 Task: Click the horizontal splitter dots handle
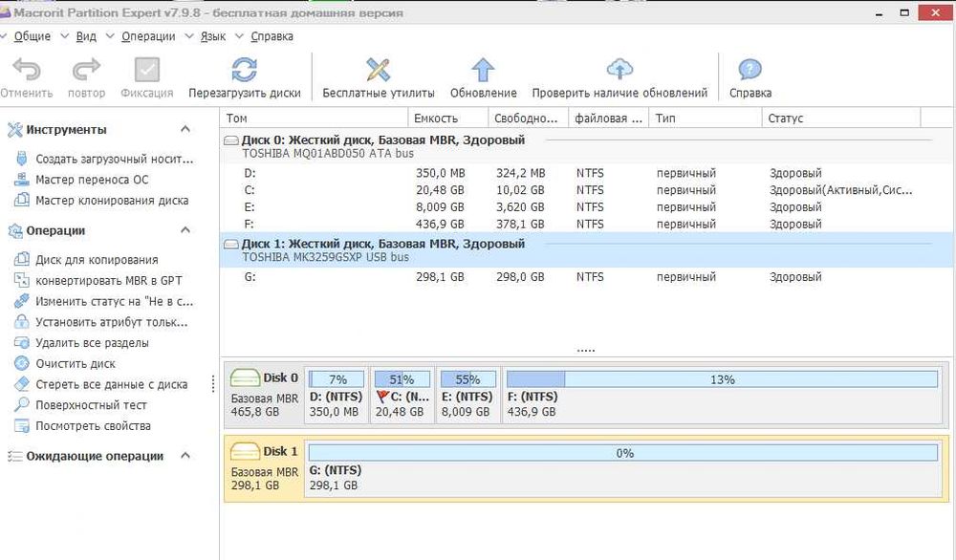coord(585,351)
